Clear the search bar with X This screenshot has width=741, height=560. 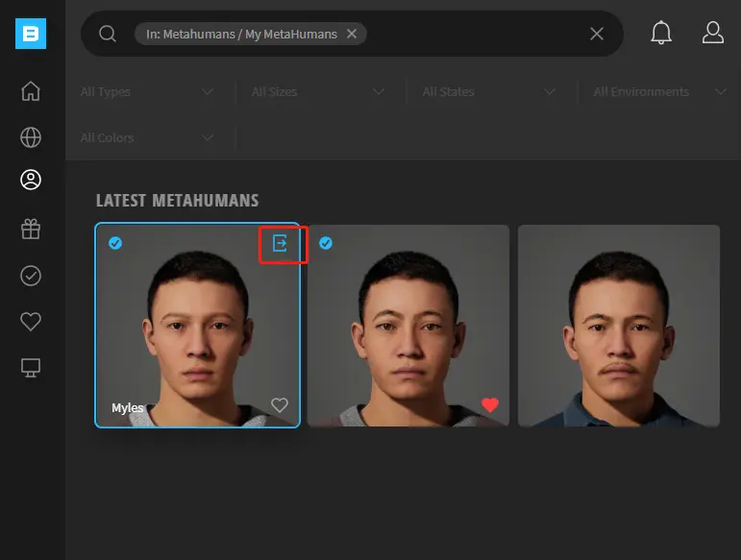(597, 34)
